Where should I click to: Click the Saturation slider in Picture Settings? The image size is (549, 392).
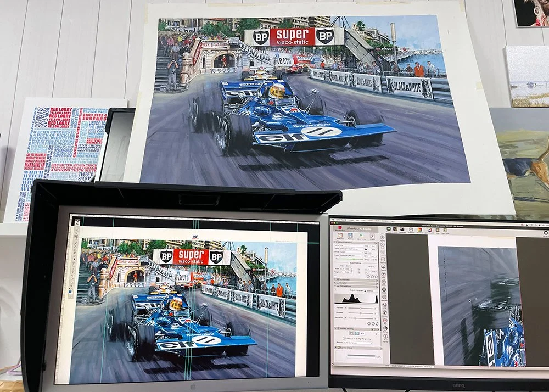point(361,318)
